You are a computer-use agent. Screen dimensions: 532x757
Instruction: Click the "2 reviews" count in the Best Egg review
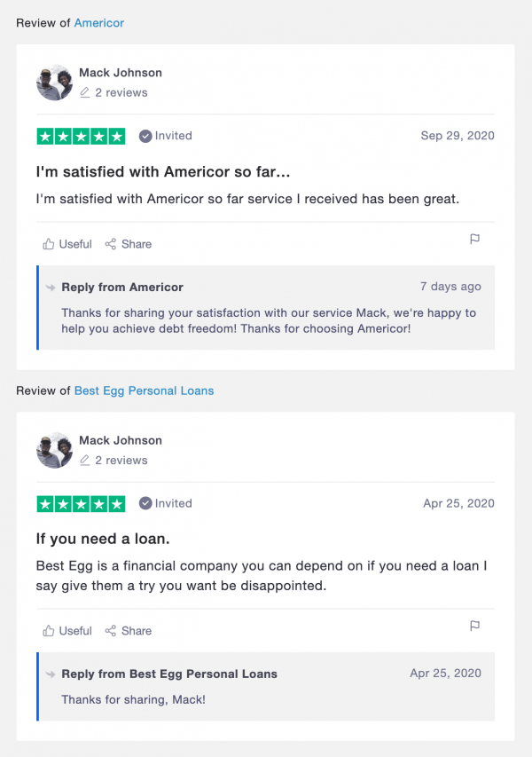coord(121,460)
